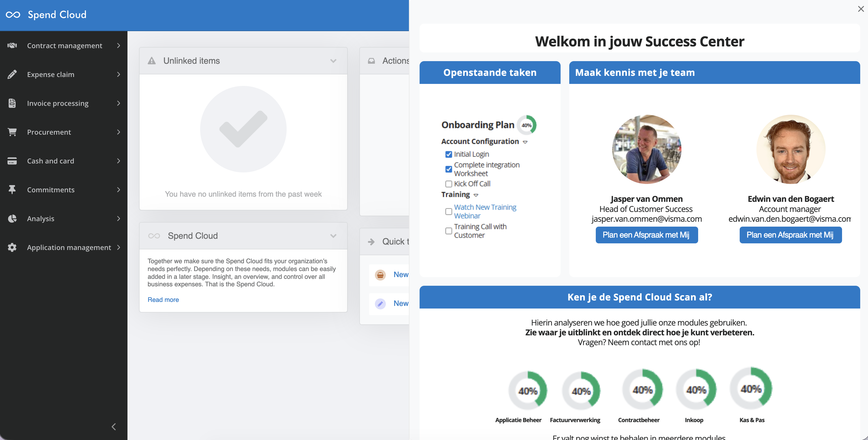Tick Training Call with Customer checkbox

(448, 231)
